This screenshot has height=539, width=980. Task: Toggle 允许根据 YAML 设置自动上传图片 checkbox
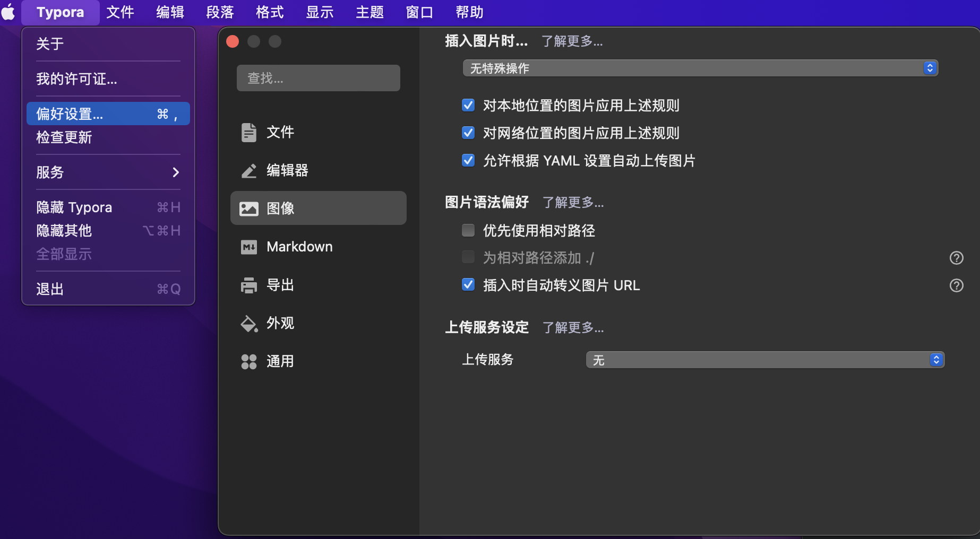[x=468, y=160]
